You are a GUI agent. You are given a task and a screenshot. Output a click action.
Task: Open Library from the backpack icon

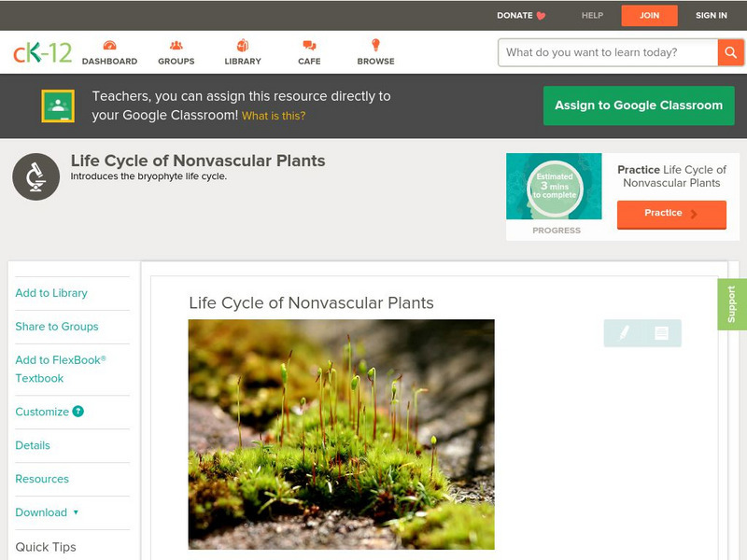tap(243, 45)
